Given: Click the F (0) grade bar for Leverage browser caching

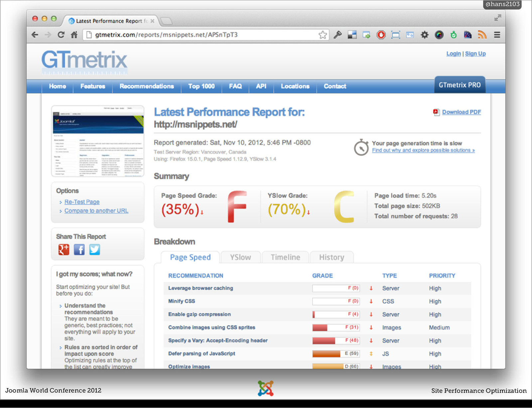Looking at the screenshot, I should [x=336, y=288].
